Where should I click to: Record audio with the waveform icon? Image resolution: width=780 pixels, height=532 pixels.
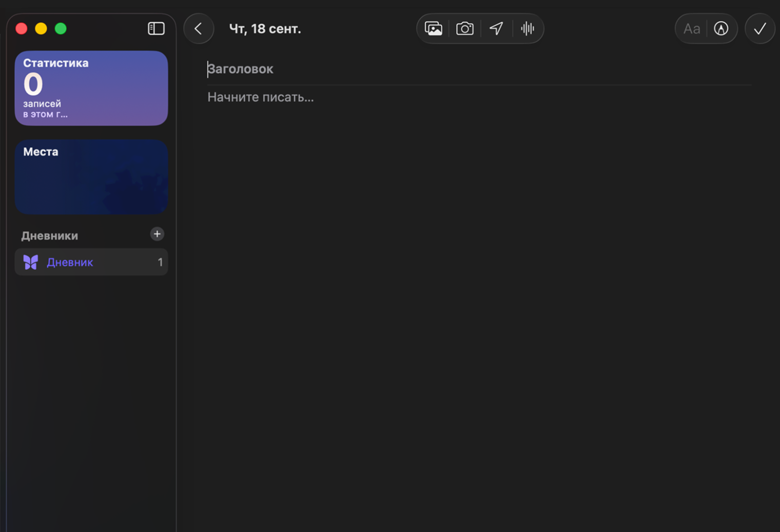[x=528, y=29]
